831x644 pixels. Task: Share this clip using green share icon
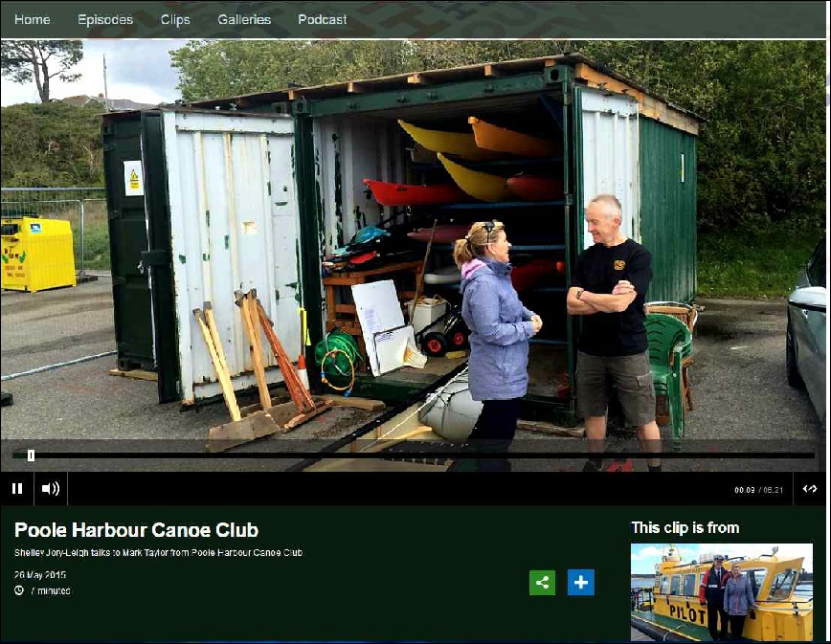tap(542, 583)
